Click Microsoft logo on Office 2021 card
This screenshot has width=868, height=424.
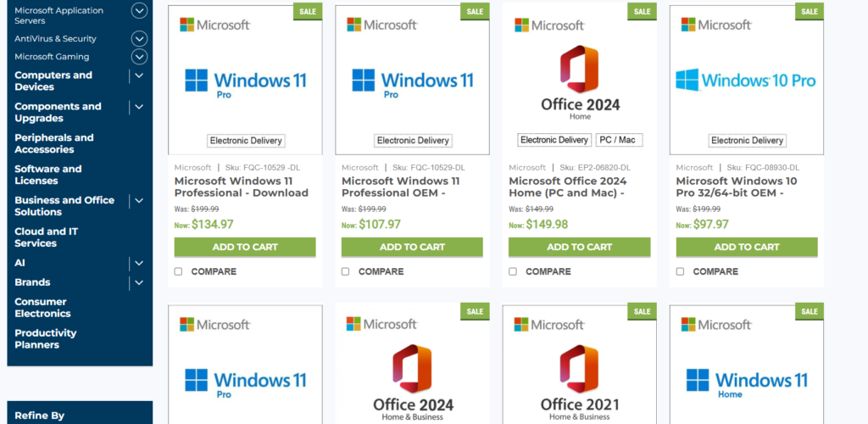[549, 325]
